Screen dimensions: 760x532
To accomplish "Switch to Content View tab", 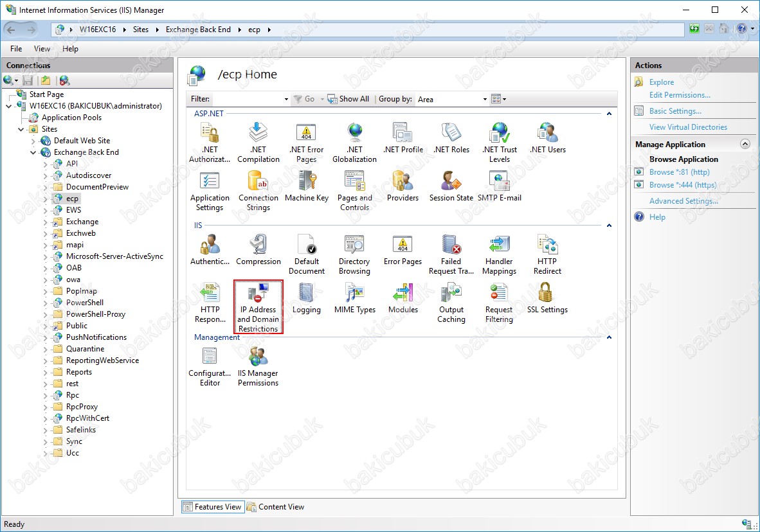I will 276,507.
